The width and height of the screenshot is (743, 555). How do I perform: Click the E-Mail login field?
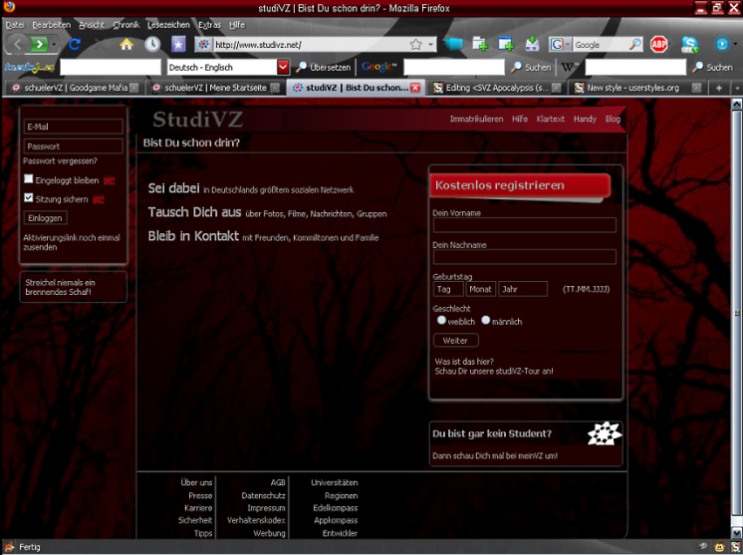click(73, 127)
